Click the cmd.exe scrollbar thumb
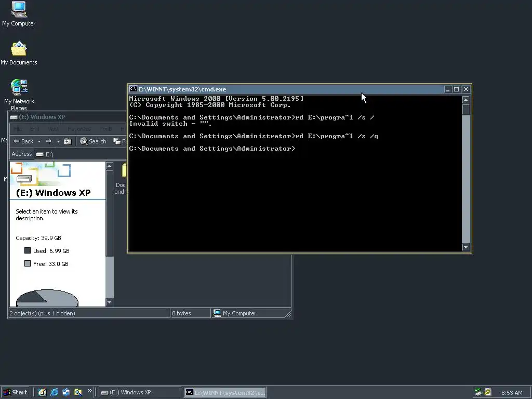Viewport: 532px width, 399px height. point(466,110)
